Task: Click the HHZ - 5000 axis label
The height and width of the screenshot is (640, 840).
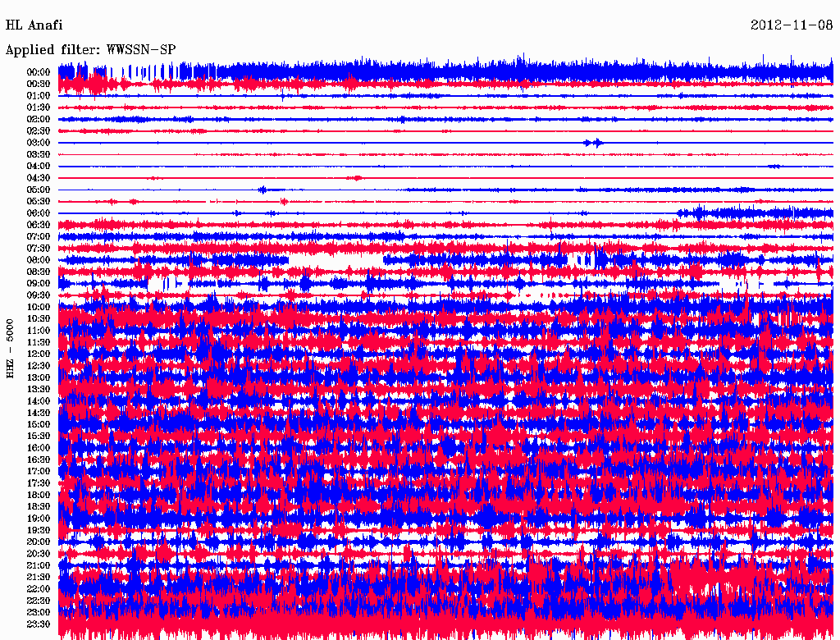Action: coord(10,349)
